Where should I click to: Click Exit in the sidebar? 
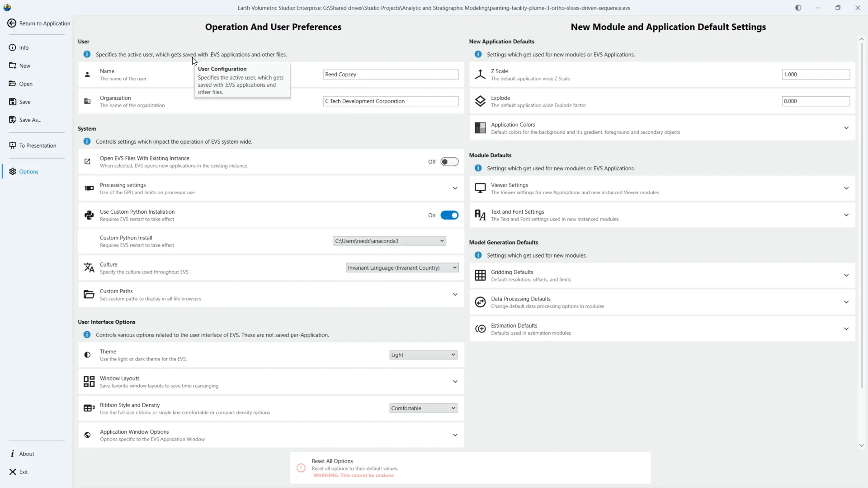[x=23, y=472]
